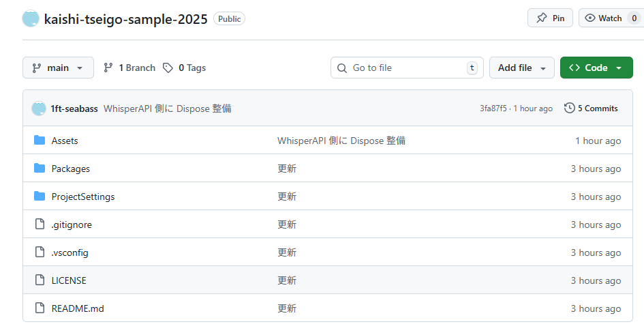Open the main branch dropdown
Viewport: 644px width, 333px height.
point(58,68)
